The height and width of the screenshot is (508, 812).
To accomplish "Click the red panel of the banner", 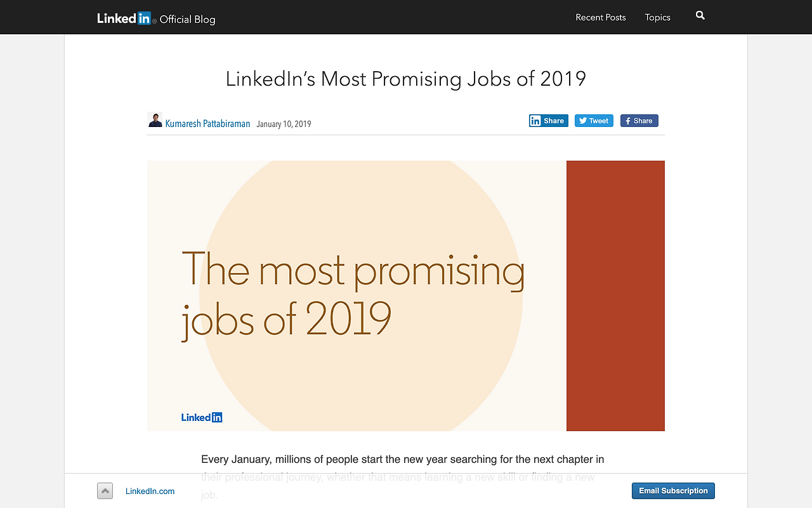I will click(x=615, y=296).
